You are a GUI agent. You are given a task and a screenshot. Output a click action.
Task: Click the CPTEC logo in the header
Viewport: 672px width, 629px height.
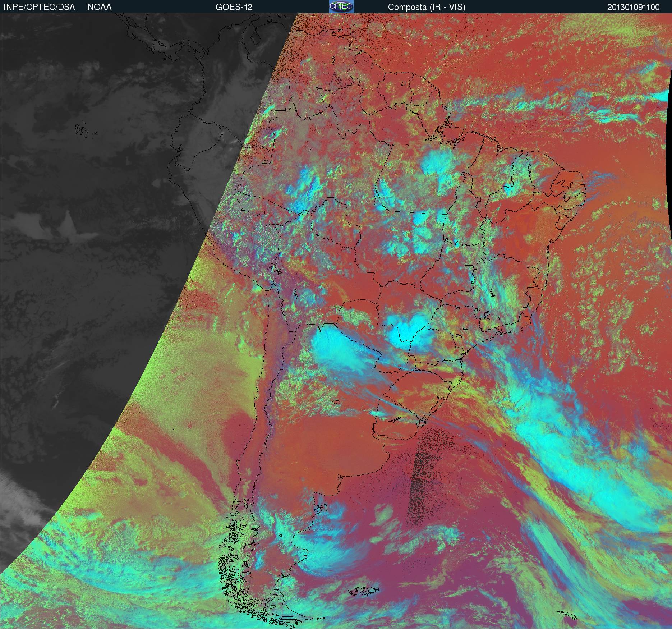341,6
